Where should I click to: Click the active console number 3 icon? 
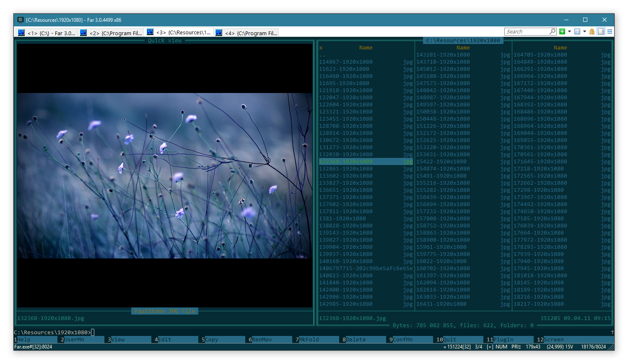tap(577, 31)
